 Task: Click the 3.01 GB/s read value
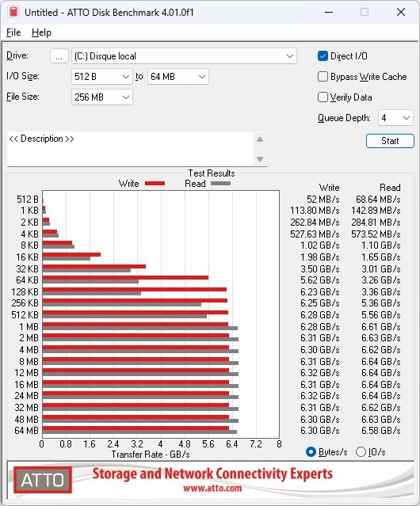tap(381, 268)
